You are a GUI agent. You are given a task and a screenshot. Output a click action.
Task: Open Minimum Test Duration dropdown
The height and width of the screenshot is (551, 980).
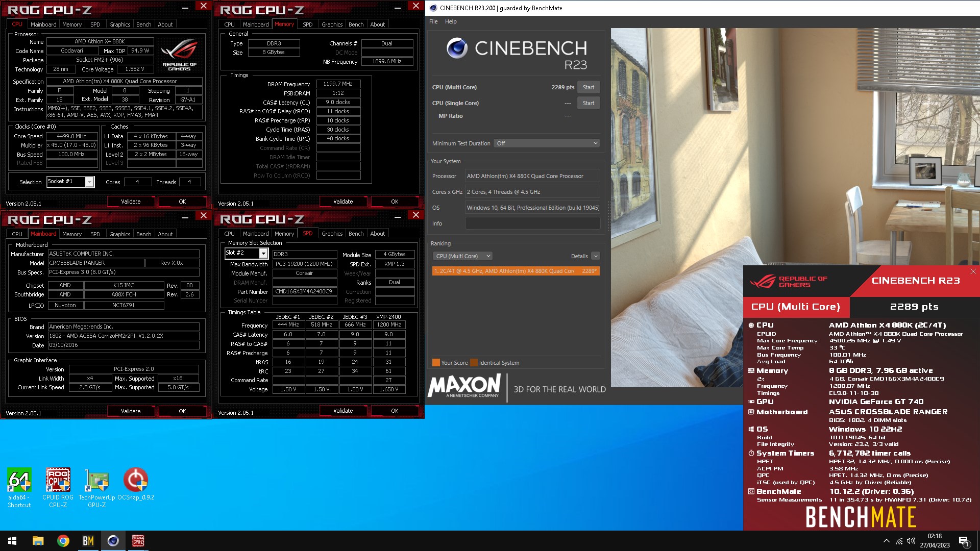(546, 143)
